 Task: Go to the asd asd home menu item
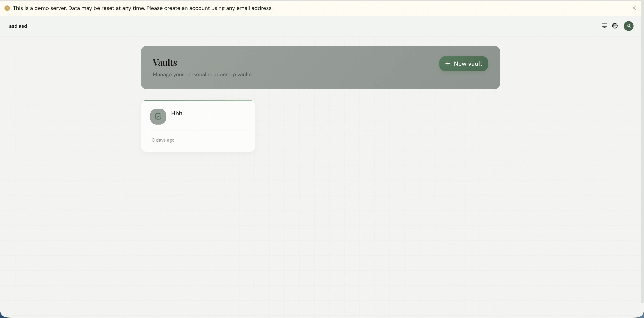[18, 26]
